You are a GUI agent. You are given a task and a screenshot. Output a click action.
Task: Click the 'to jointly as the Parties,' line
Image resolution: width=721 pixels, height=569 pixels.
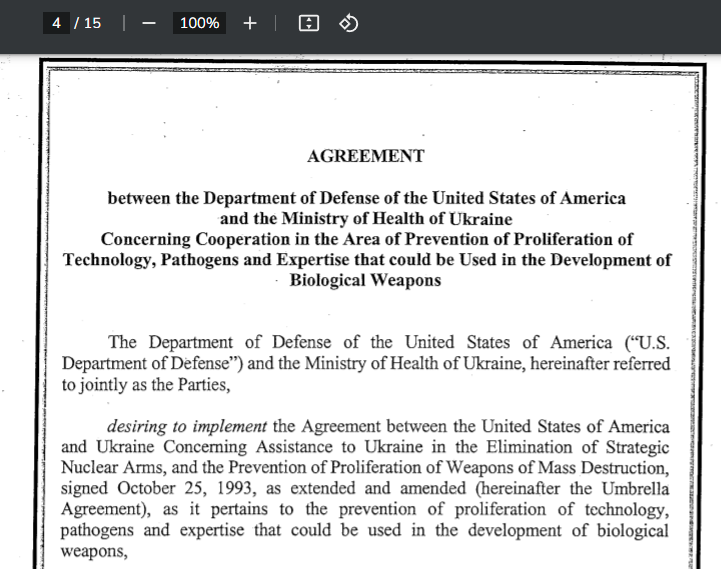(146, 385)
